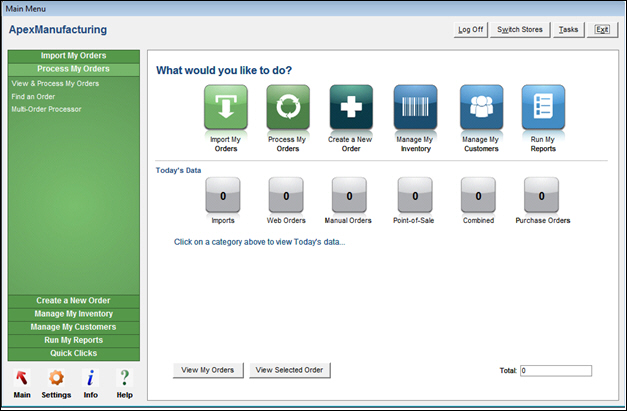Expand the Quick Clicks sidebar section
The image size is (627, 411).
point(74,353)
